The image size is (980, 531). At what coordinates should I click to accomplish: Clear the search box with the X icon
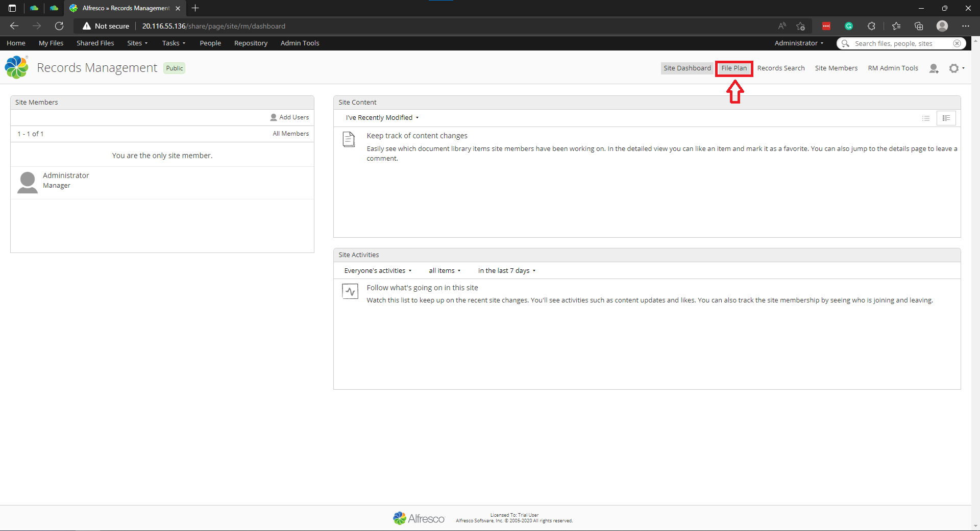click(x=957, y=43)
